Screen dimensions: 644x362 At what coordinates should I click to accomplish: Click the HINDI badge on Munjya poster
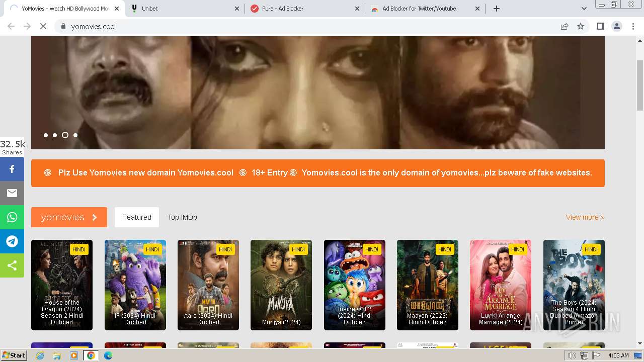(298, 249)
